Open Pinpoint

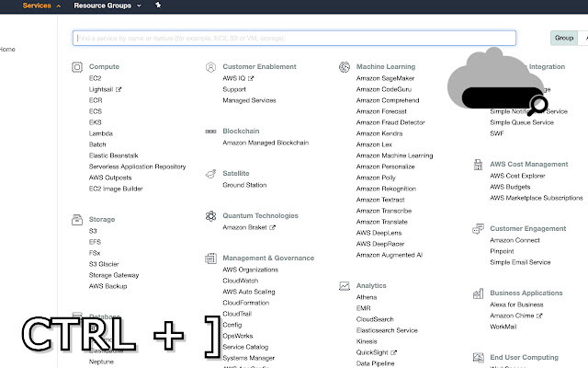(x=503, y=251)
